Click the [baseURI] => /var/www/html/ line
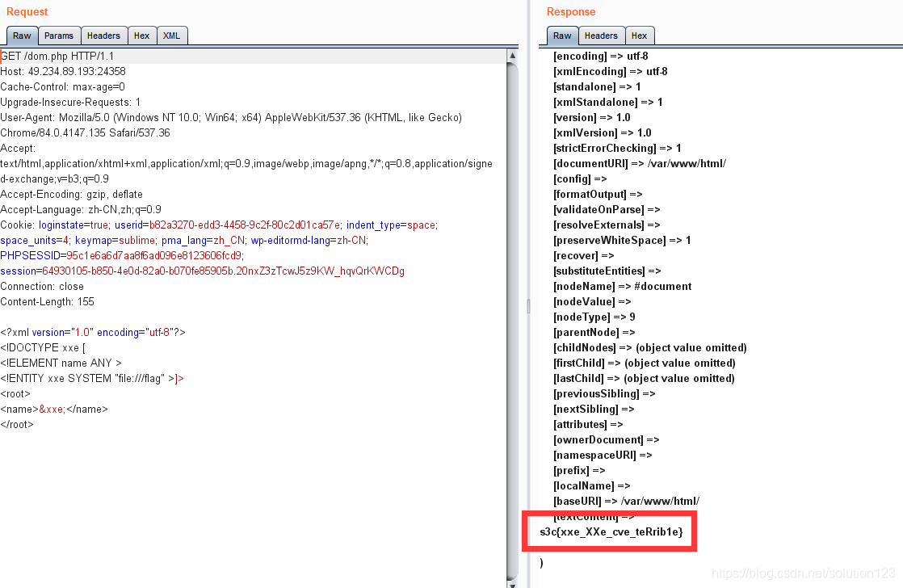This screenshot has width=903, height=588. (627, 501)
